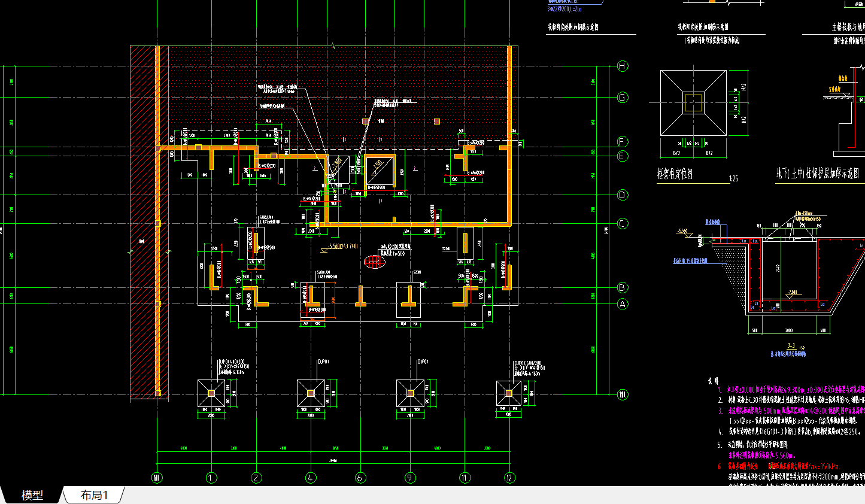Select the red dotted hatch region at top
865x504 pixels.
(x=338, y=96)
